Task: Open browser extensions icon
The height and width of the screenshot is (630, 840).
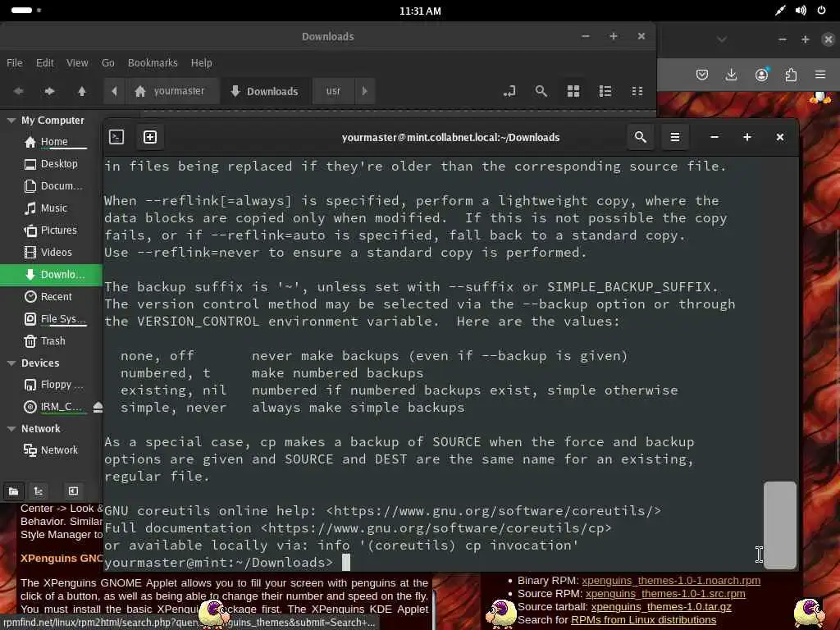Action: pos(791,75)
